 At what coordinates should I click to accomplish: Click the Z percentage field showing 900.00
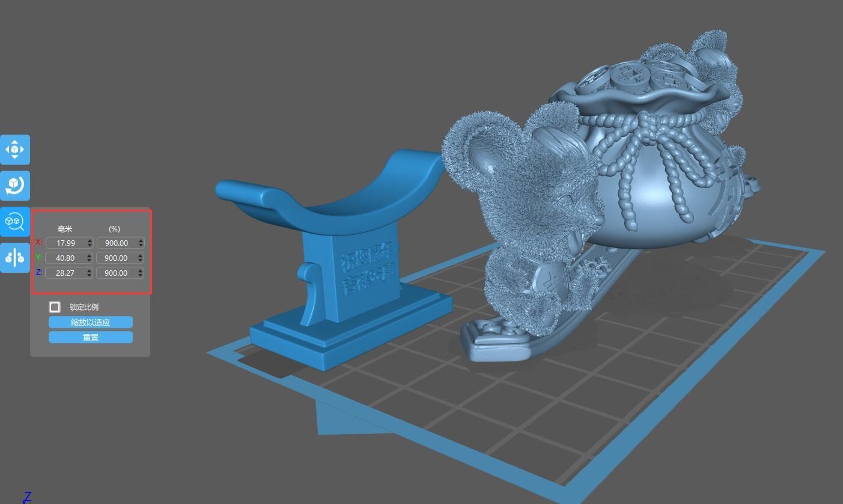pos(118,273)
